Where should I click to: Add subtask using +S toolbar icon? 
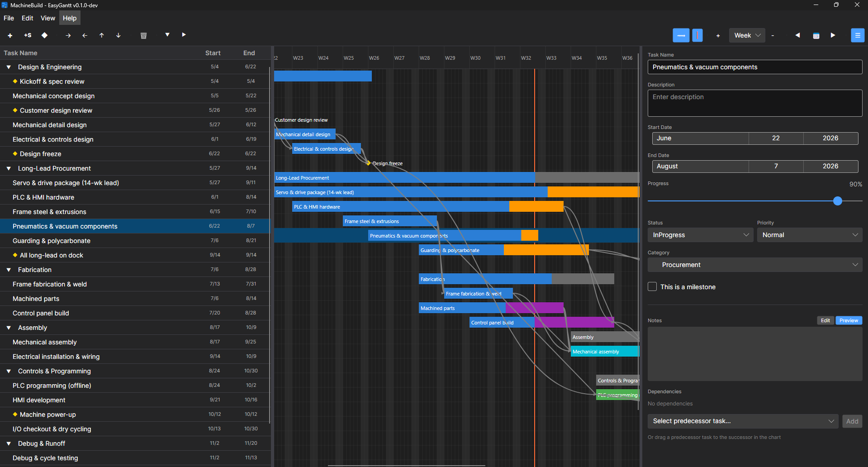coord(28,35)
